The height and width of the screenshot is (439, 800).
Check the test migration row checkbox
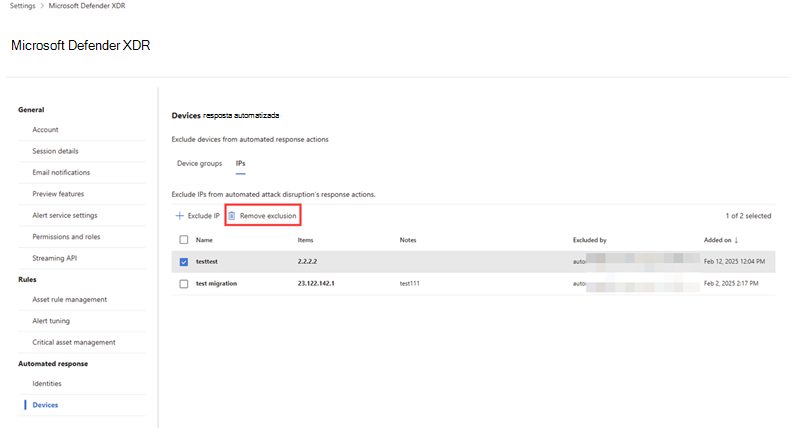(x=184, y=284)
